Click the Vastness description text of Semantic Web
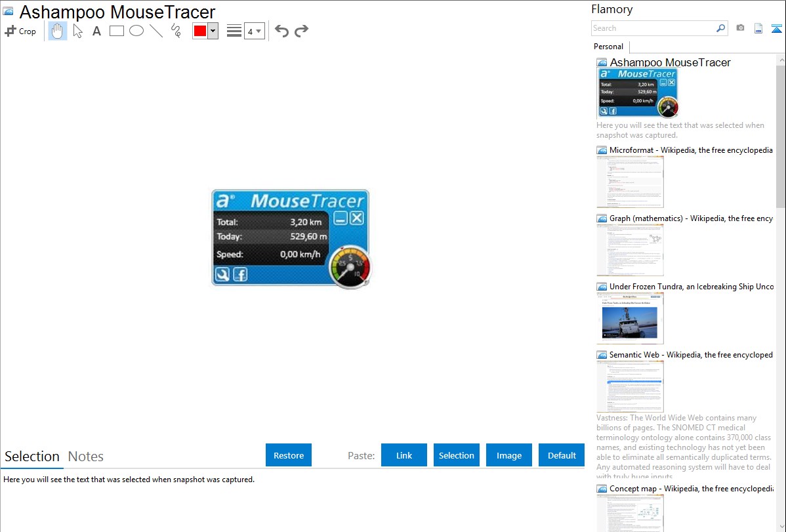This screenshot has height=532, width=786. pyautogui.click(x=684, y=447)
